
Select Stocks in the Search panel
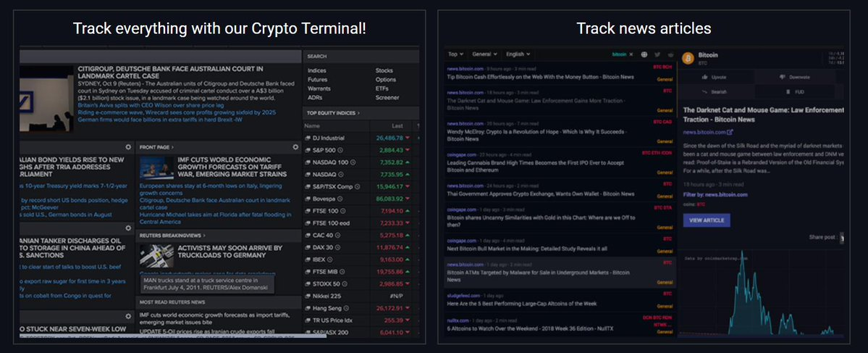point(384,70)
